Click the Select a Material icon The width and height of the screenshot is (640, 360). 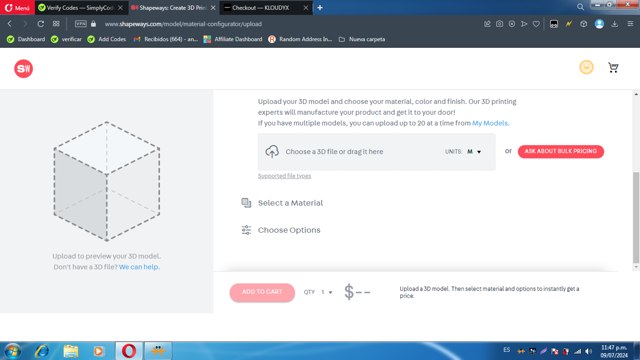coord(246,203)
